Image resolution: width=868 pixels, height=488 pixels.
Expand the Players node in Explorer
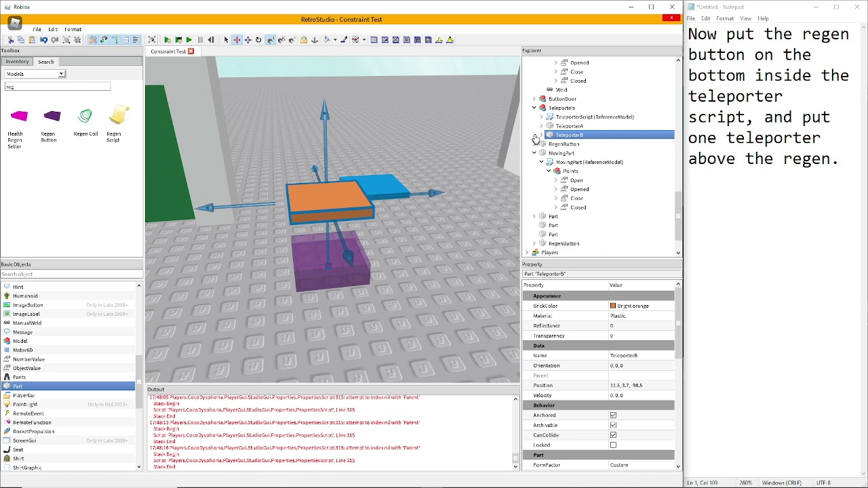[528, 252]
